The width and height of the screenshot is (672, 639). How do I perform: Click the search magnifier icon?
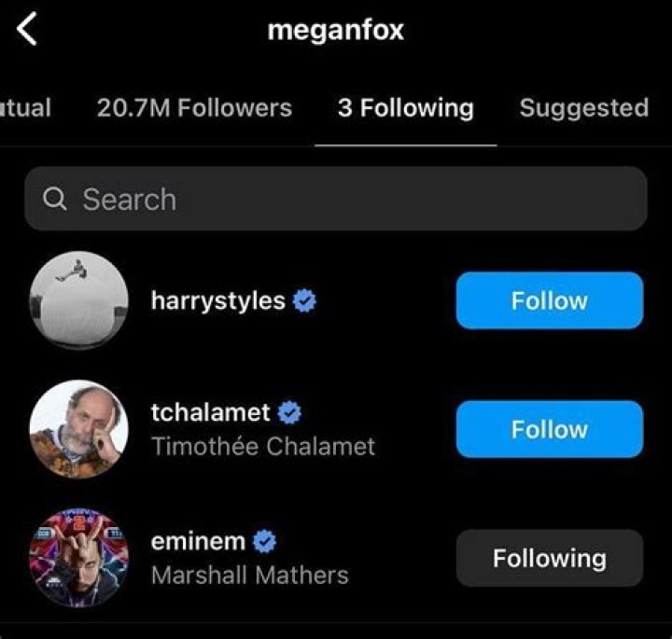coord(55,200)
